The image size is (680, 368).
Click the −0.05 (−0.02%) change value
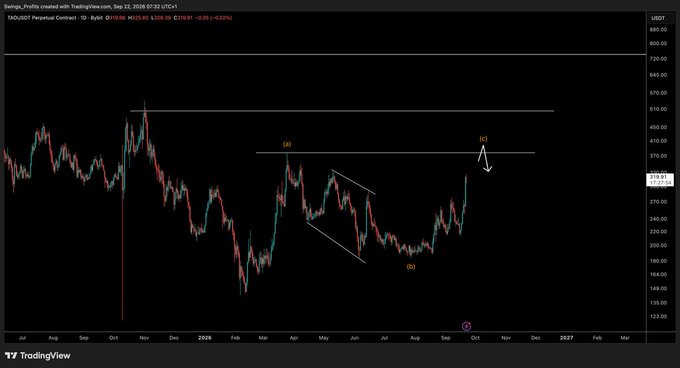214,18
